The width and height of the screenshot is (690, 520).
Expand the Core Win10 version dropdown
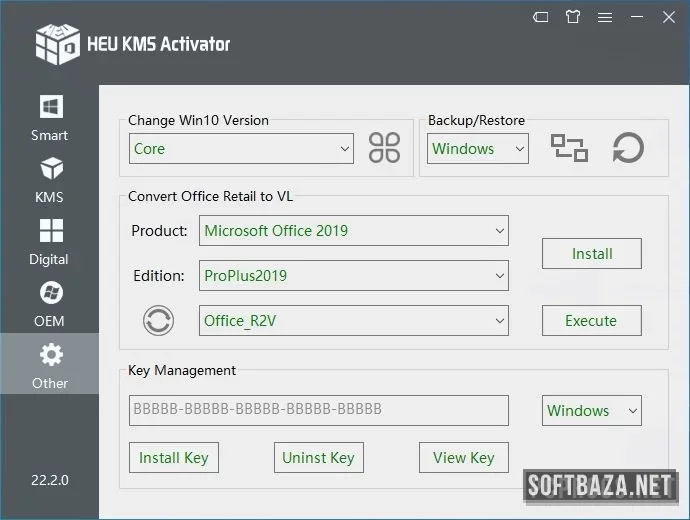click(x=241, y=149)
